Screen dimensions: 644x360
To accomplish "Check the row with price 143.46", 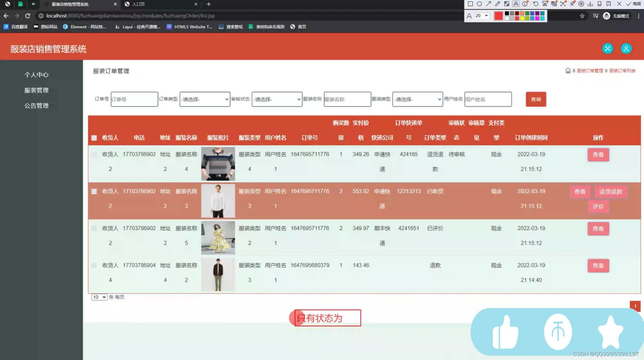I will click(x=94, y=265).
